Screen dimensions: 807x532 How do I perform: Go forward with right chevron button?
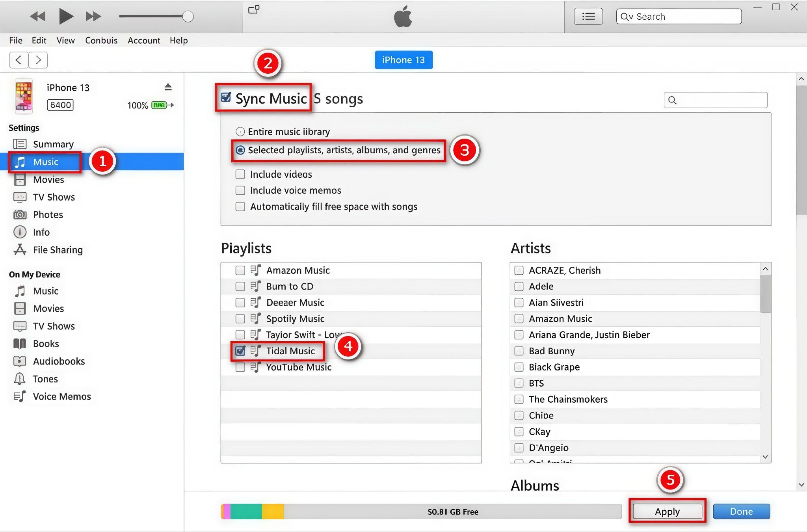pos(38,60)
